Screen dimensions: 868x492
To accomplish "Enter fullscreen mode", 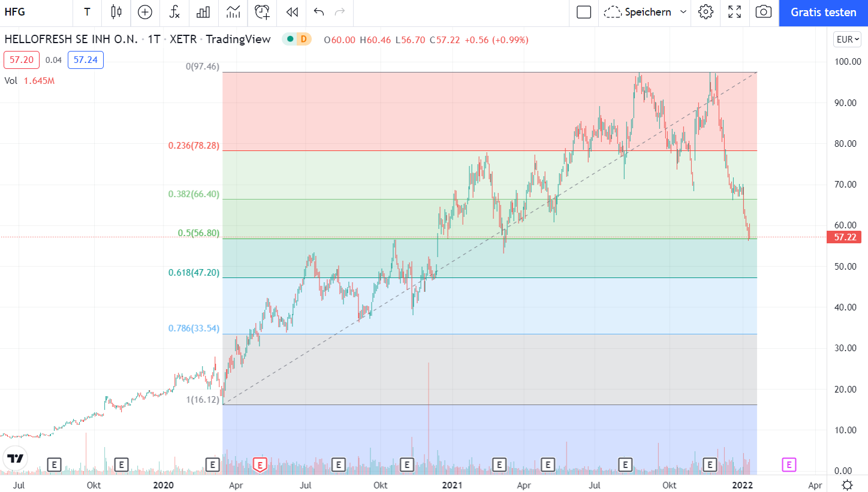I will tap(735, 12).
